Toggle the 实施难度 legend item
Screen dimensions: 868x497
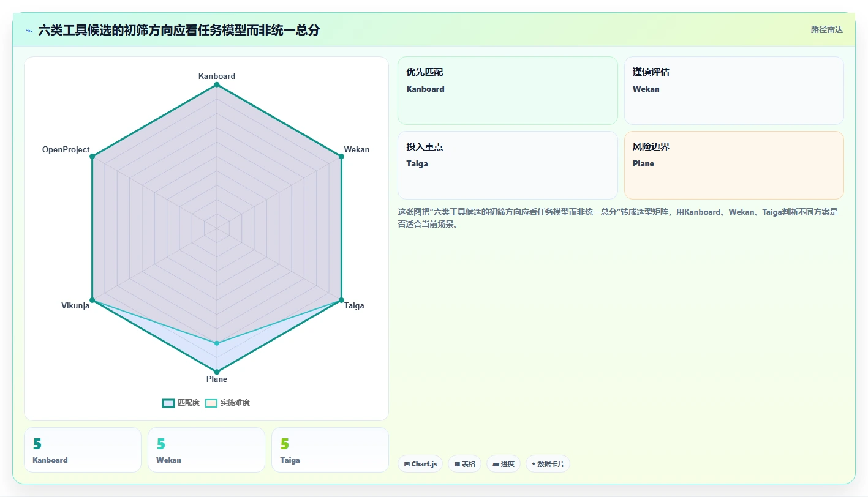[x=227, y=403]
